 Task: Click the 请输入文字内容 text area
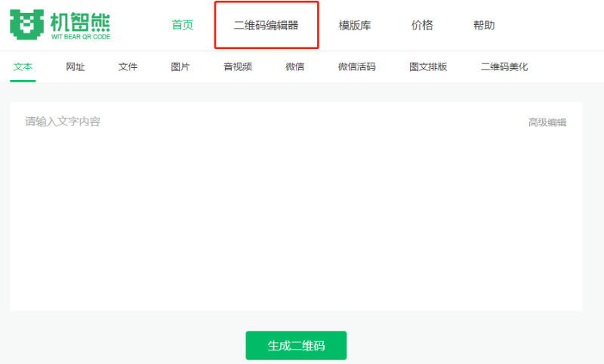click(296, 206)
